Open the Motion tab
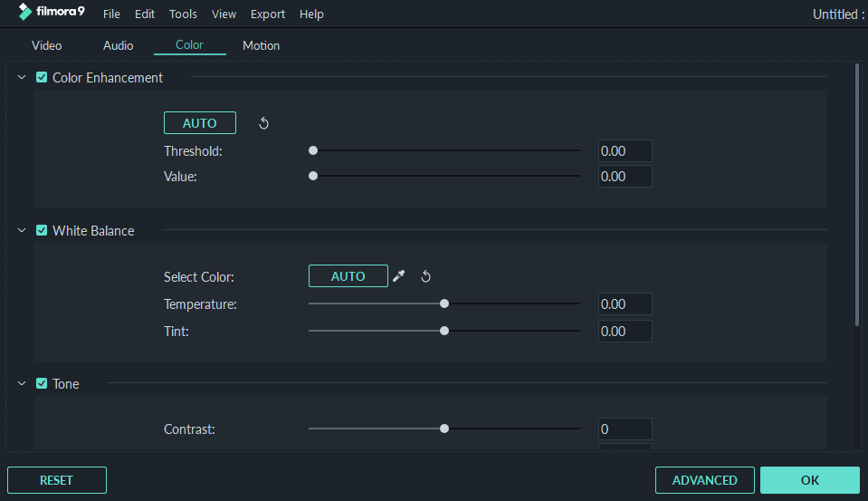Viewport: 868px width, 501px height. (x=262, y=45)
